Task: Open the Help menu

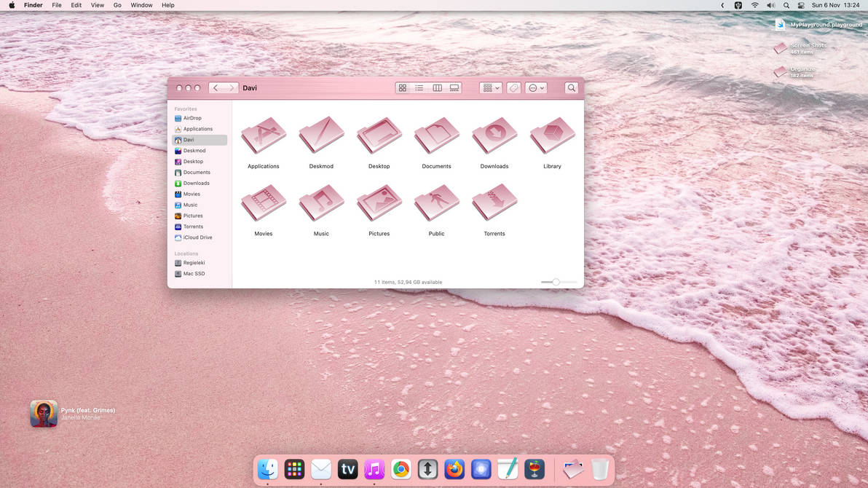Action: point(167,5)
